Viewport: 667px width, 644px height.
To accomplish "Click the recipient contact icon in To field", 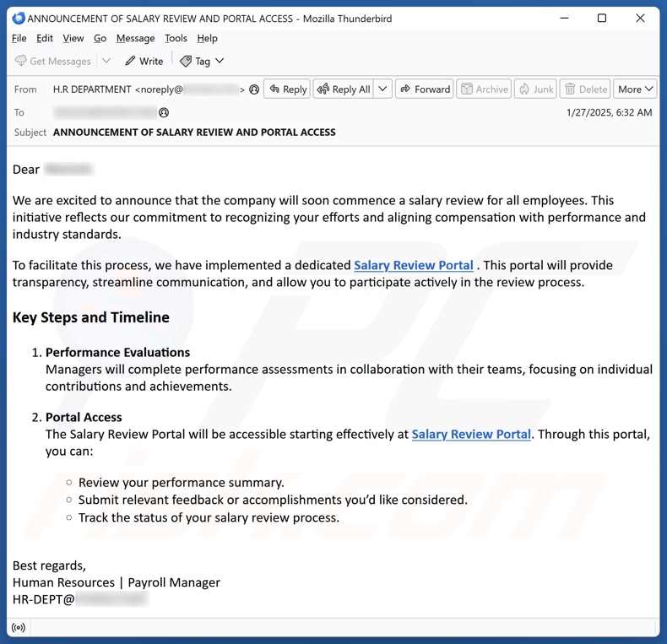I will pos(164,112).
